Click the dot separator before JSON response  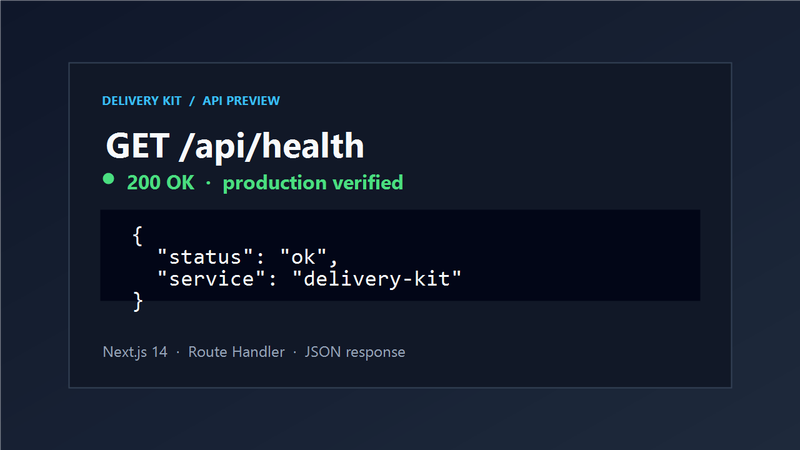coord(294,352)
